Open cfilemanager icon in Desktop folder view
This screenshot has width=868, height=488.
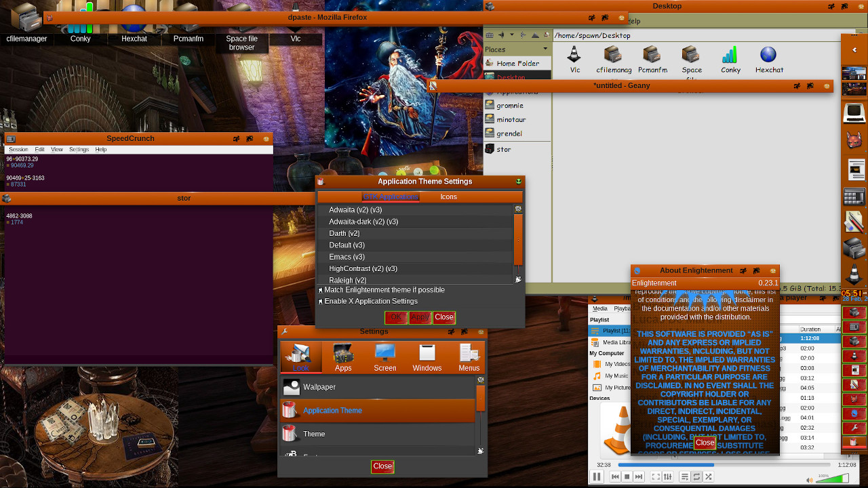pyautogui.click(x=613, y=58)
